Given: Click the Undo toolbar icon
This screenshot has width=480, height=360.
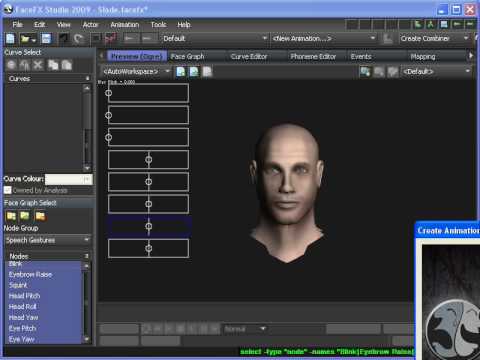Looking at the screenshot, I should click(x=64, y=39).
